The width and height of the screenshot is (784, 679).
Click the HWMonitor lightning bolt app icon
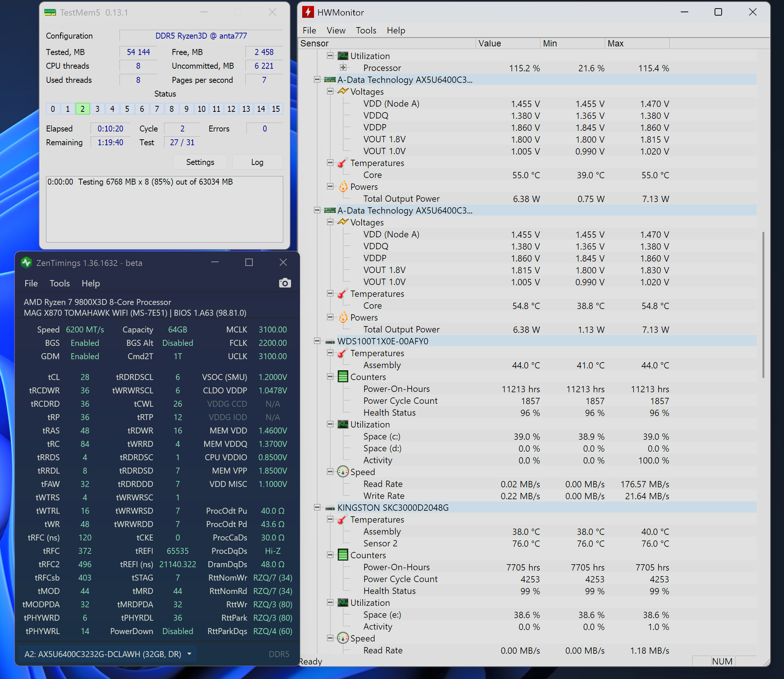[308, 12]
